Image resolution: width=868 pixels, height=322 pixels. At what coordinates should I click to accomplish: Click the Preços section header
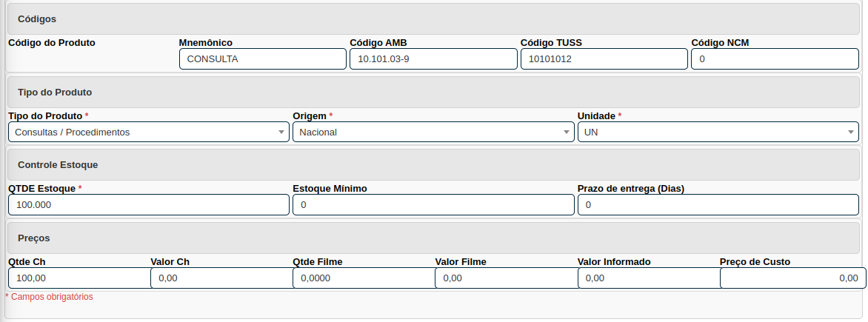coord(433,238)
